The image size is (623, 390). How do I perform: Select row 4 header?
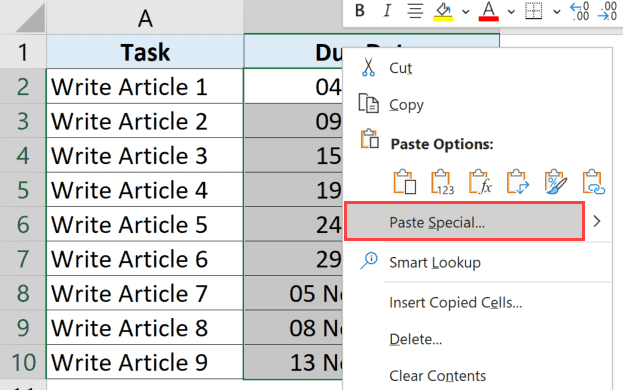23,155
